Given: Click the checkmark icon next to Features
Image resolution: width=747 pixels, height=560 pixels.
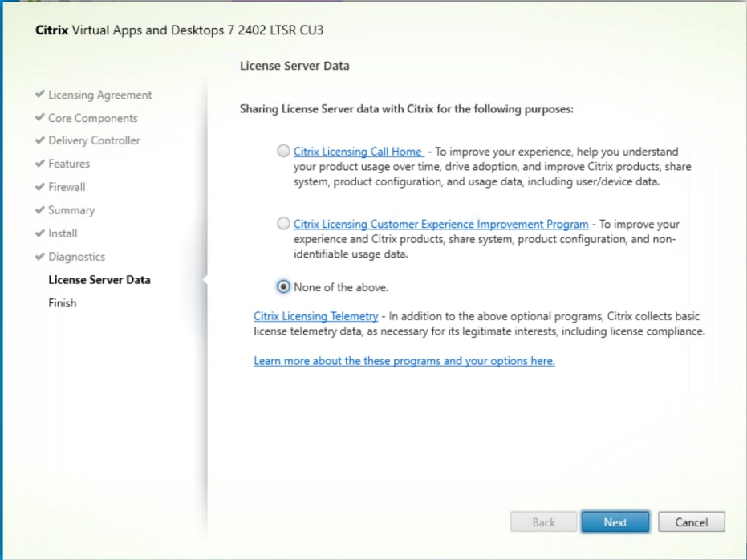Looking at the screenshot, I should point(40,164).
